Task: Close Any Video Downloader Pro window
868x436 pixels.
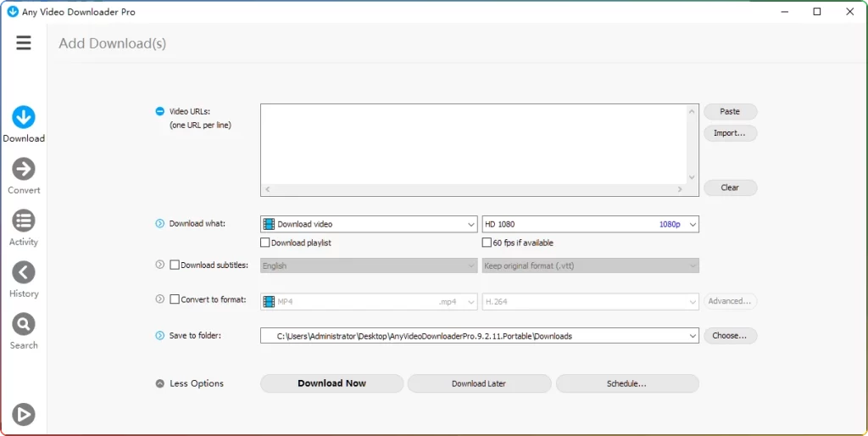Action: click(x=850, y=12)
